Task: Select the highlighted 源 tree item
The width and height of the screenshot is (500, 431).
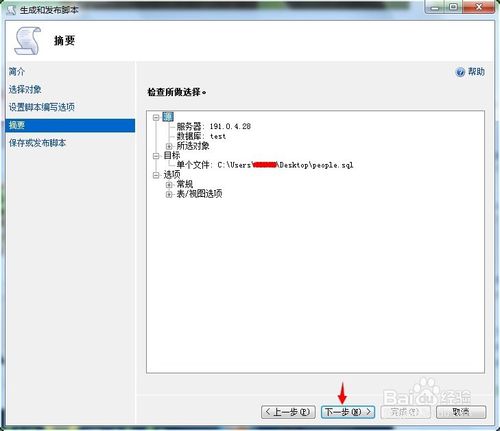Action: 168,117
